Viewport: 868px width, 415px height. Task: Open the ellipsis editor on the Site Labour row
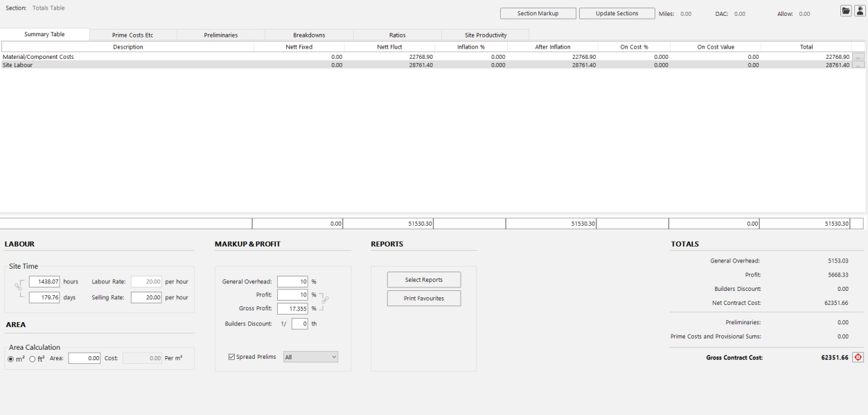tap(858, 64)
